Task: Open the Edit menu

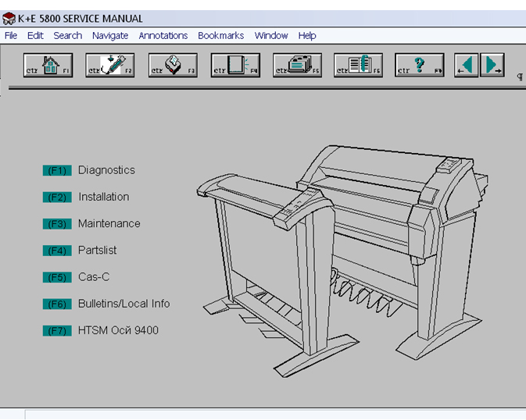Action: [35, 36]
